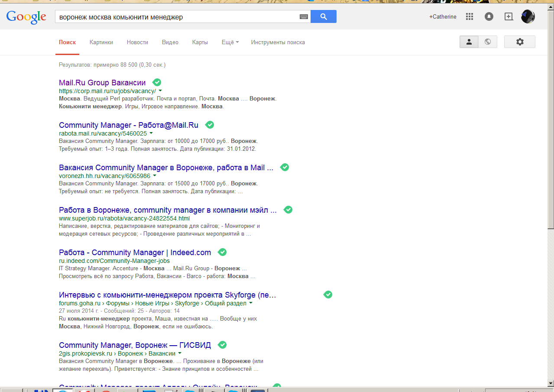Switch to Картинки tab
The width and height of the screenshot is (554, 392).
(x=101, y=42)
